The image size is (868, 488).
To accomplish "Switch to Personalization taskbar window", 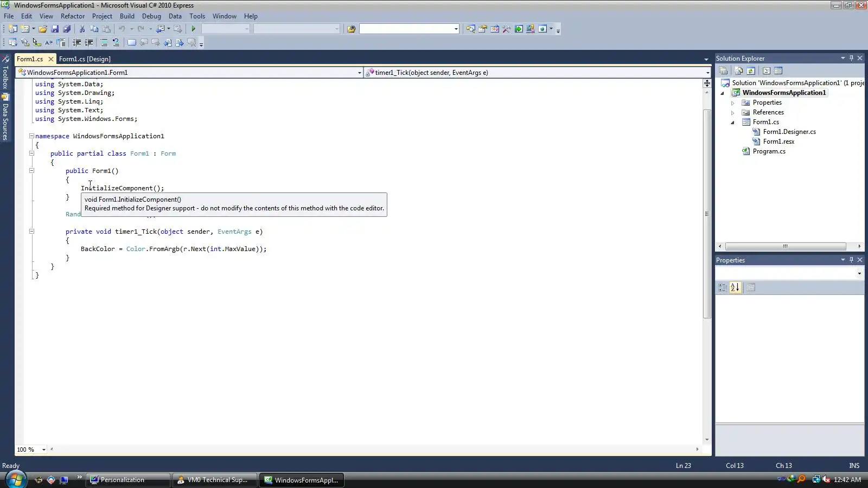I will pos(127,480).
